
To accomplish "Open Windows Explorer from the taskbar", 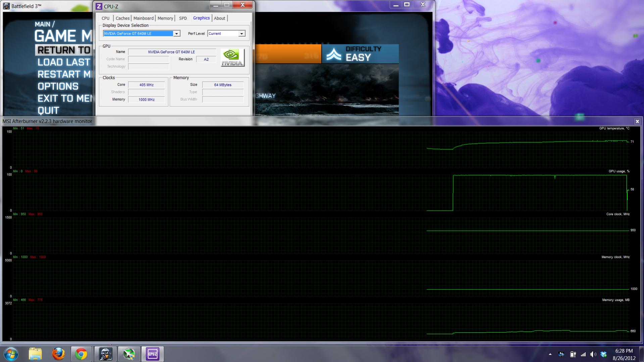I will (x=35, y=354).
